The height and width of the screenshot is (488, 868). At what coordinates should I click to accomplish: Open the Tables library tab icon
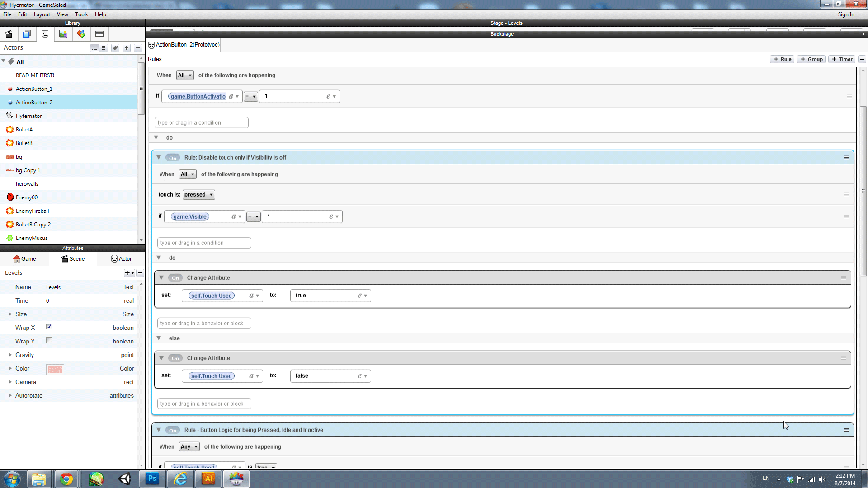(x=99, y=34)
